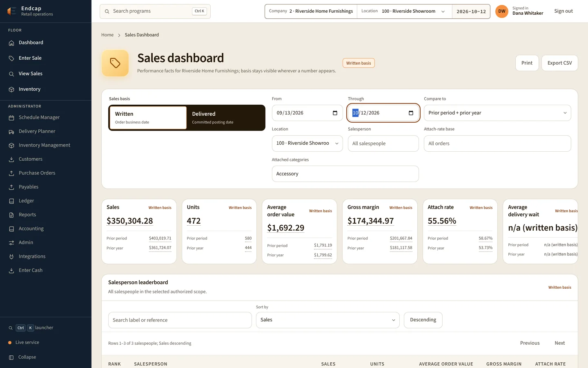This screenshot has width=588, height=368.
Task: Click the Inventory box icon
Action: 11,90
